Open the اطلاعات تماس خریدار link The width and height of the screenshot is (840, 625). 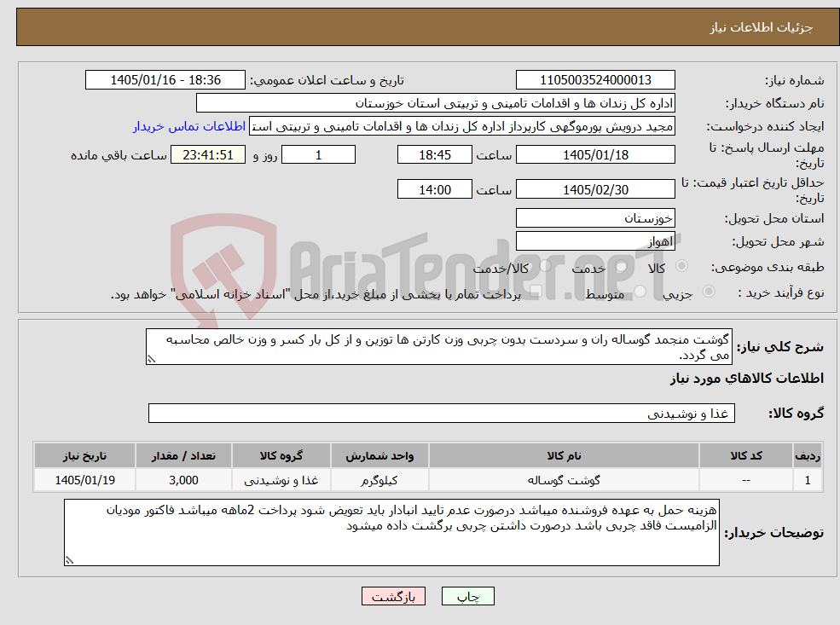(188, 126)
